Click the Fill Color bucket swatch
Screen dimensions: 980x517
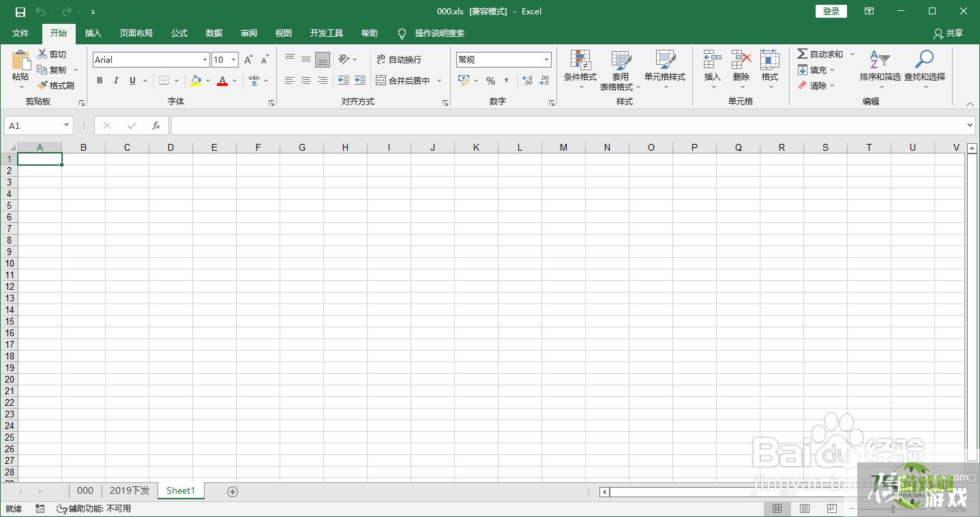[196, 80]
